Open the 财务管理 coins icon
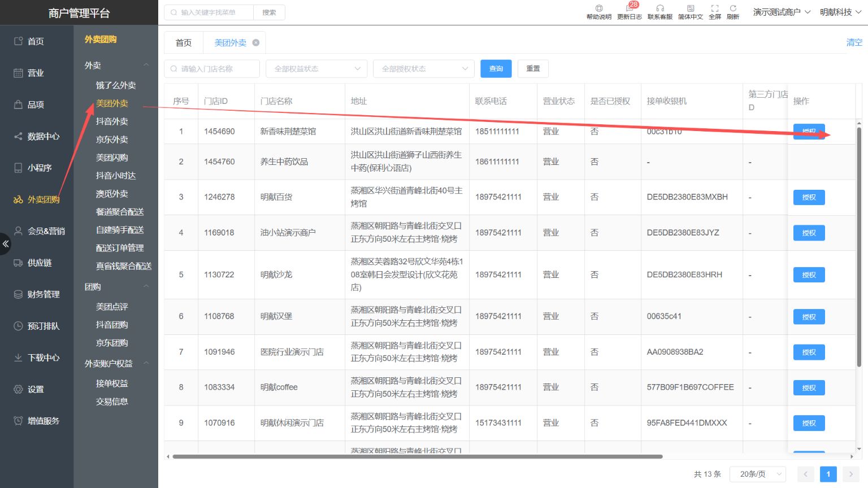Image resolution: width=868 pixels, height=488 pixels. pos(18,294)
